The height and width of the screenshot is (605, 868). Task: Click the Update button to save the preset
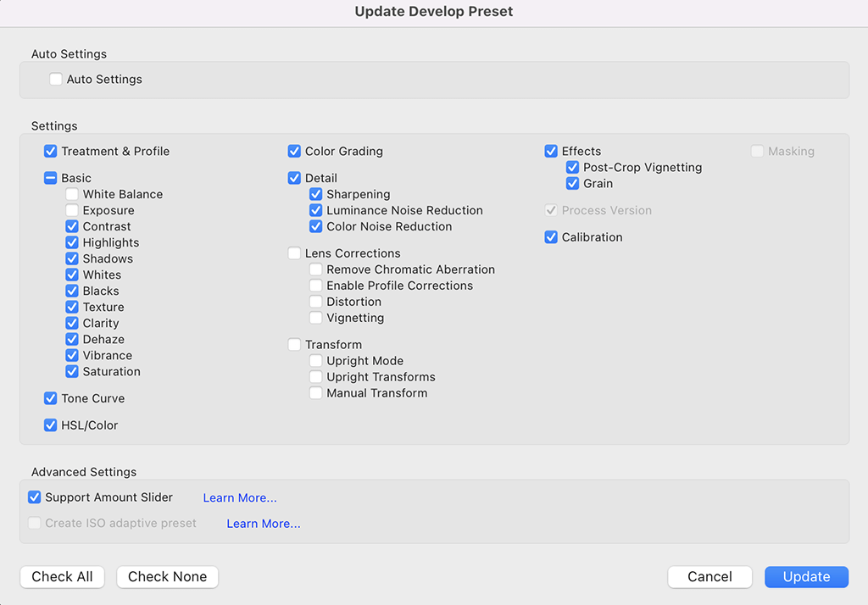click(806, 577)
